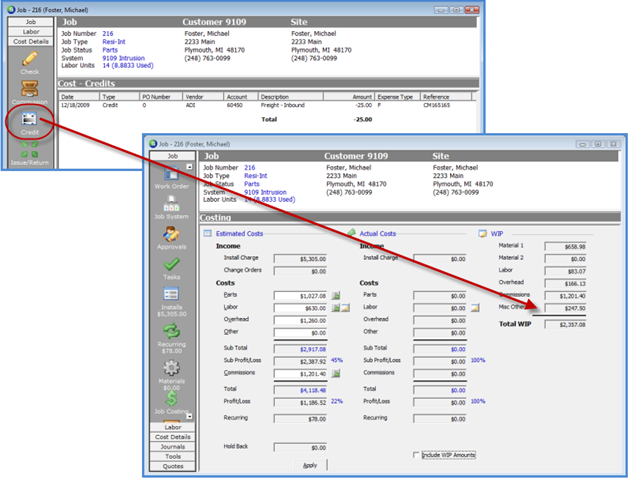The image size is (628, 478).
Task: Click the Material 1 WIP value $658.98
Action: [565, 247]
